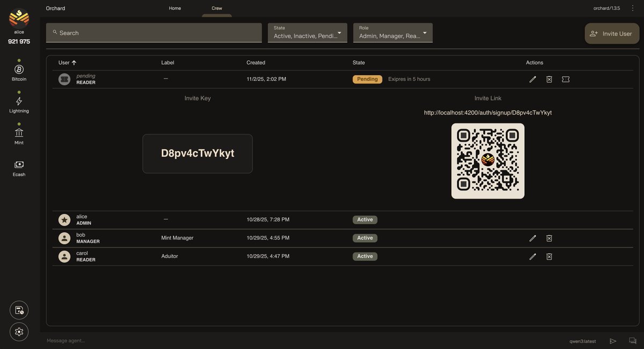Open the State filter dropdown

pyautogui.click(x=308, y=33)
